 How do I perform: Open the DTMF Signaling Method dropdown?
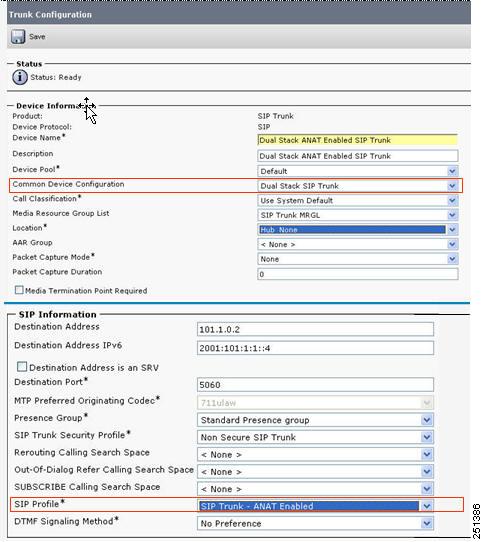pyautogui.click(x=315, y=523)
